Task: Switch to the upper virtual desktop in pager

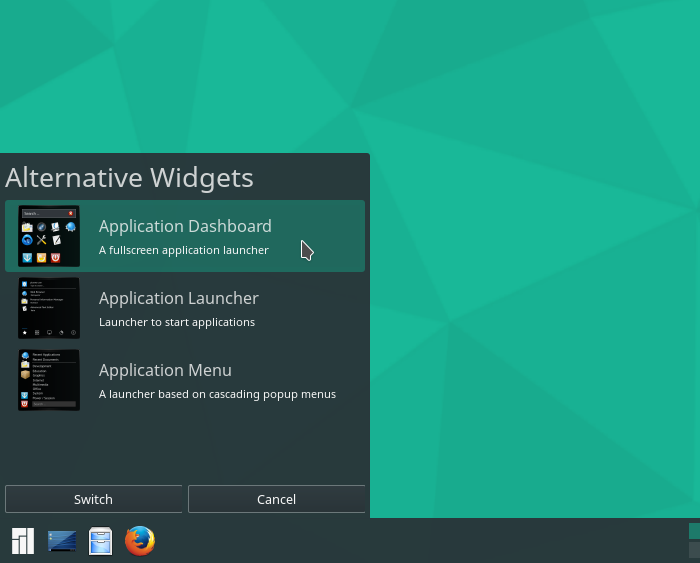Action: [x=694, y=531]
